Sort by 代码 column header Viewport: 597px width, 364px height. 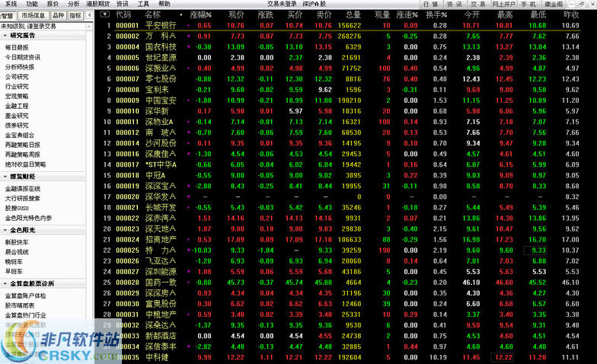[123, 15]
